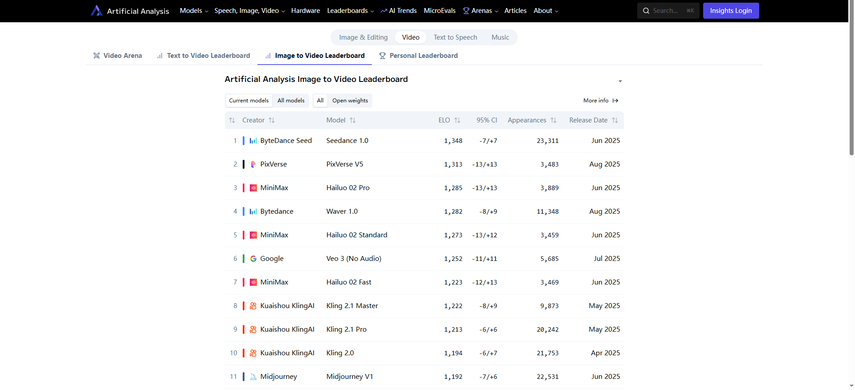Open the Arenas nav dropdown

(480, 10)
